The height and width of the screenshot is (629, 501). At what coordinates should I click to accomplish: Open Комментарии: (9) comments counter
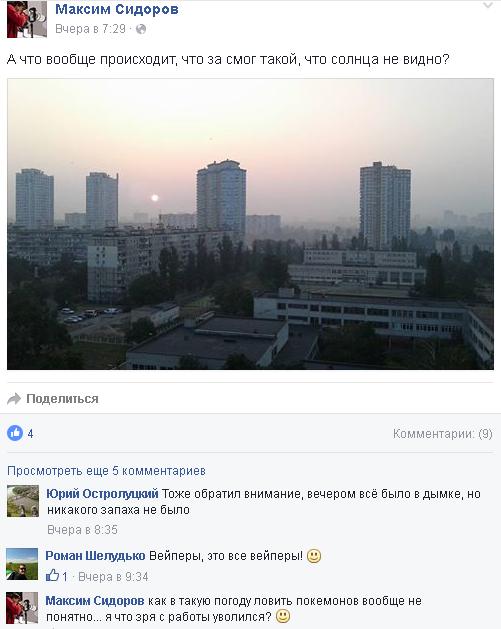[x=442, y=434]
